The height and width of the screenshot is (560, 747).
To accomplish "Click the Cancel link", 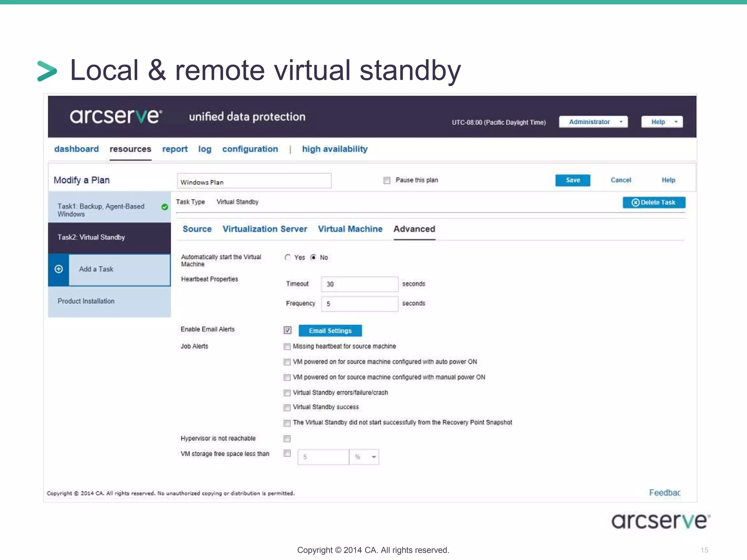I will tap(621, 180).
